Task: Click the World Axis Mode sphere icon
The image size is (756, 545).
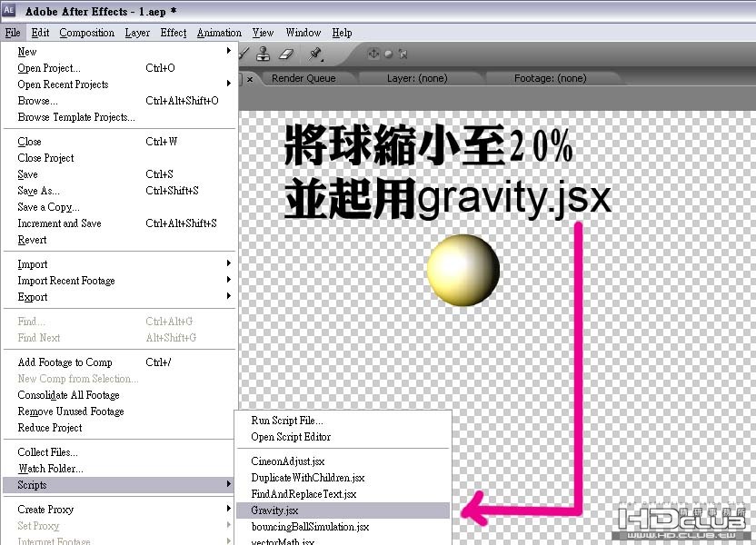Action: [x=389, y=54]
